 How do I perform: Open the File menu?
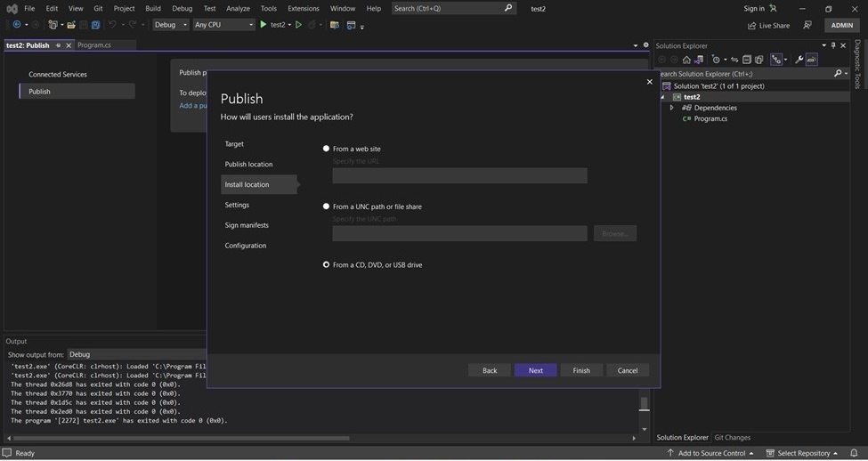(x=29, y=8)
